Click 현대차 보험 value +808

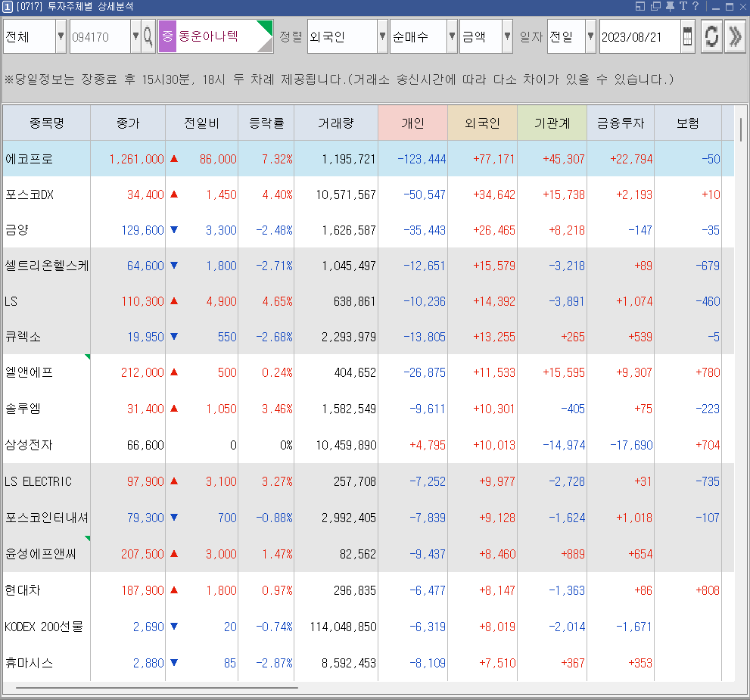point(708,590)
